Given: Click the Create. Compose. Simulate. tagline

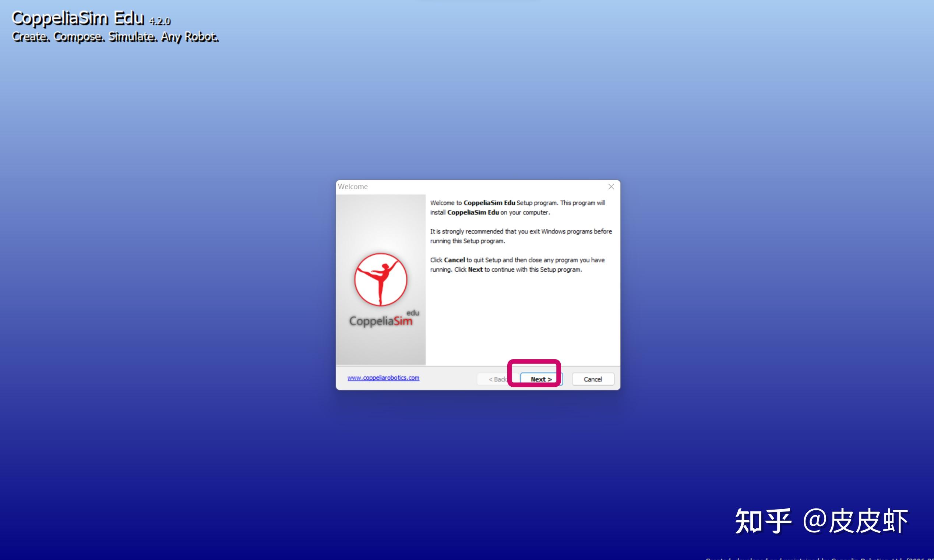Looking at the screenshot, I should point(115,37).
